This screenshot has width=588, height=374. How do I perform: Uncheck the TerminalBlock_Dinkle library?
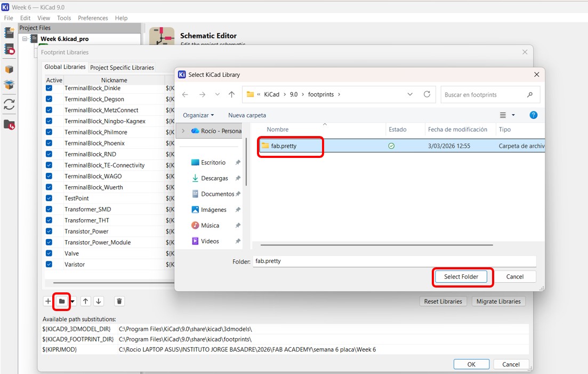pos(49,88)
